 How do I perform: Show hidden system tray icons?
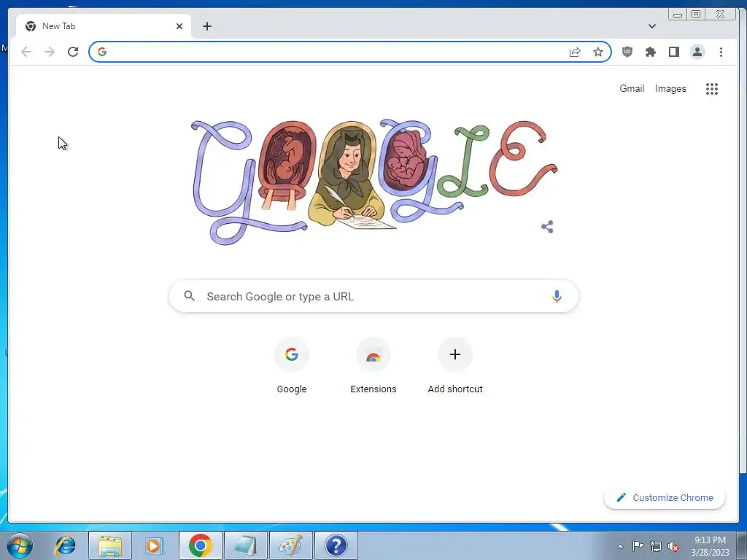[x=620, y=546]
